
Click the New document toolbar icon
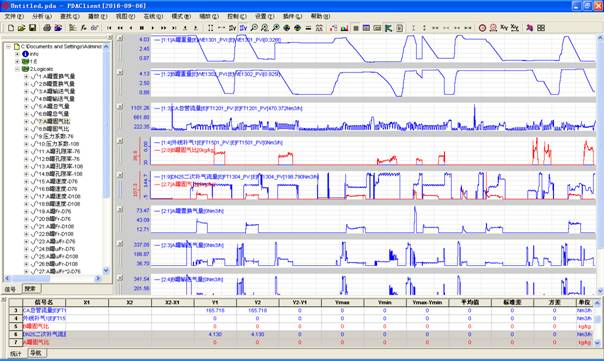11,28
